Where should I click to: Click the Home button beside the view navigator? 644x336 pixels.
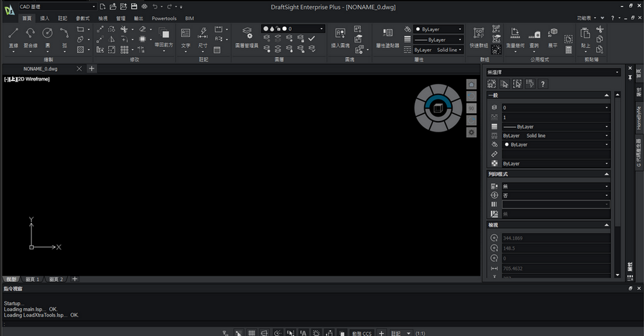[x=471, y=84]
